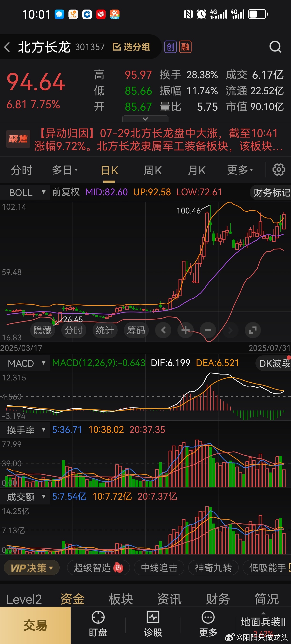
Task: Open 财务 tab
Action: click(x=218, y=599)
